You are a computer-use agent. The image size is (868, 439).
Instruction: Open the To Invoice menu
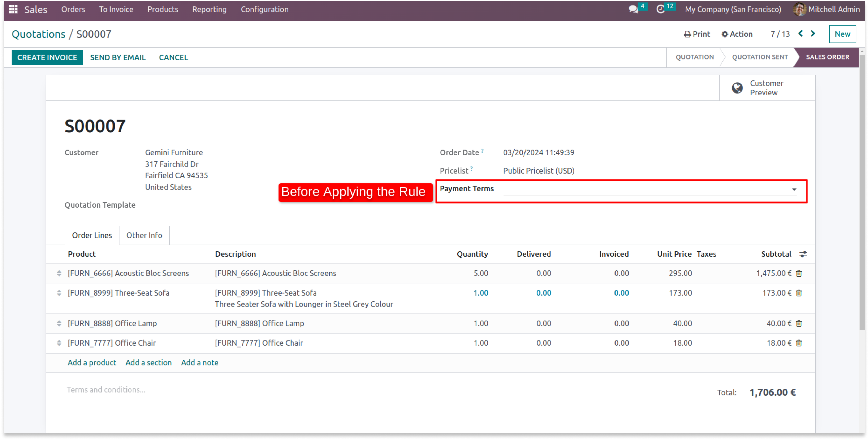tap(116, 9)
